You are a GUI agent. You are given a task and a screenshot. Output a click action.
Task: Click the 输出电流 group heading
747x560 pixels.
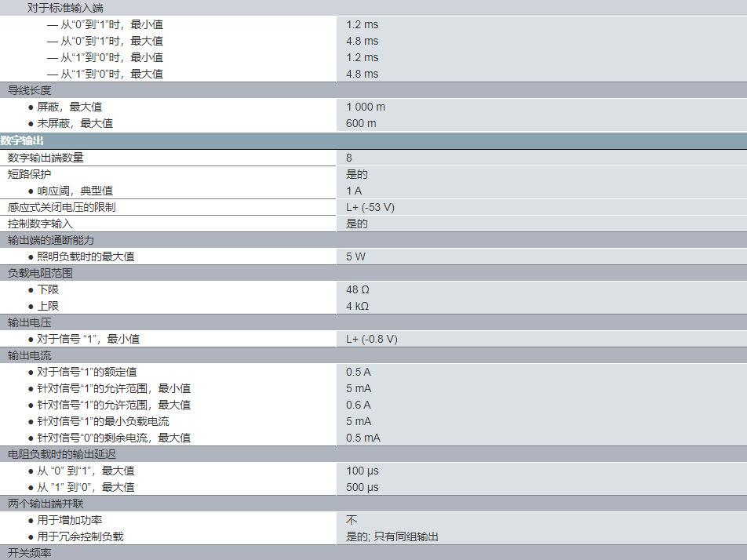click(x=29, y=355)
